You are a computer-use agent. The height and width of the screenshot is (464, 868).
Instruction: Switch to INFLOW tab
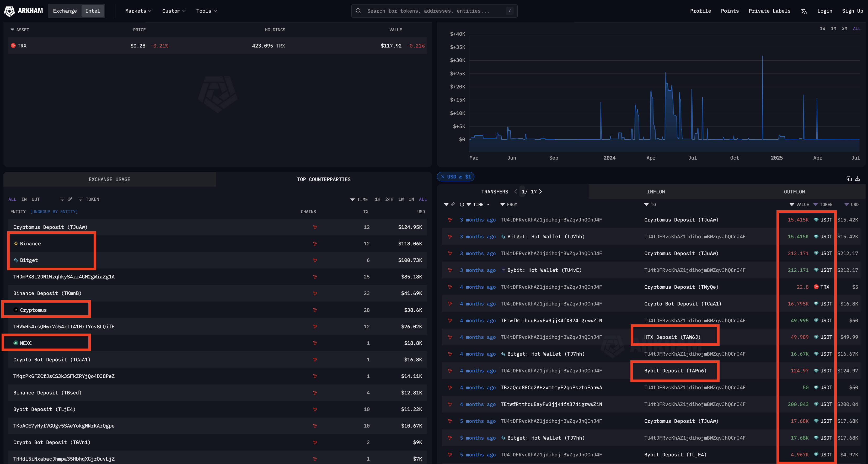coord(656,192)
